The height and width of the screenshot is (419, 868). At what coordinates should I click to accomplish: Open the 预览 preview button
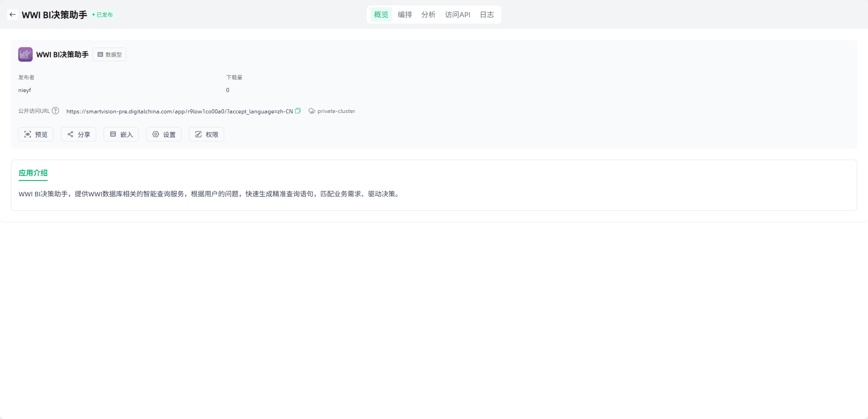(36, 134)
